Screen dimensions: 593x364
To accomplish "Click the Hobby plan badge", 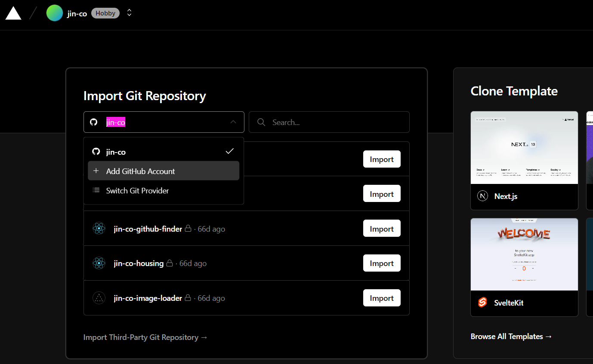I will pyautogui.click(x=105, y=13).
